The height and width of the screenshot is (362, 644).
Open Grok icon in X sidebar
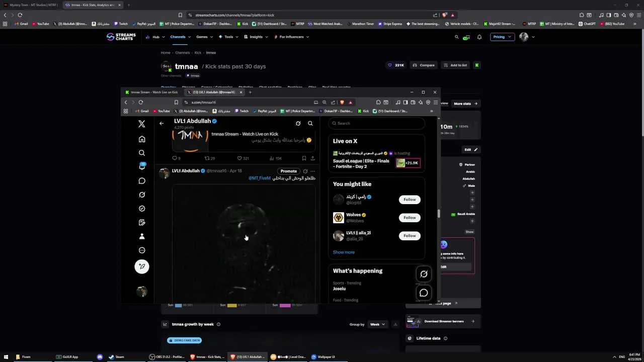142,195
